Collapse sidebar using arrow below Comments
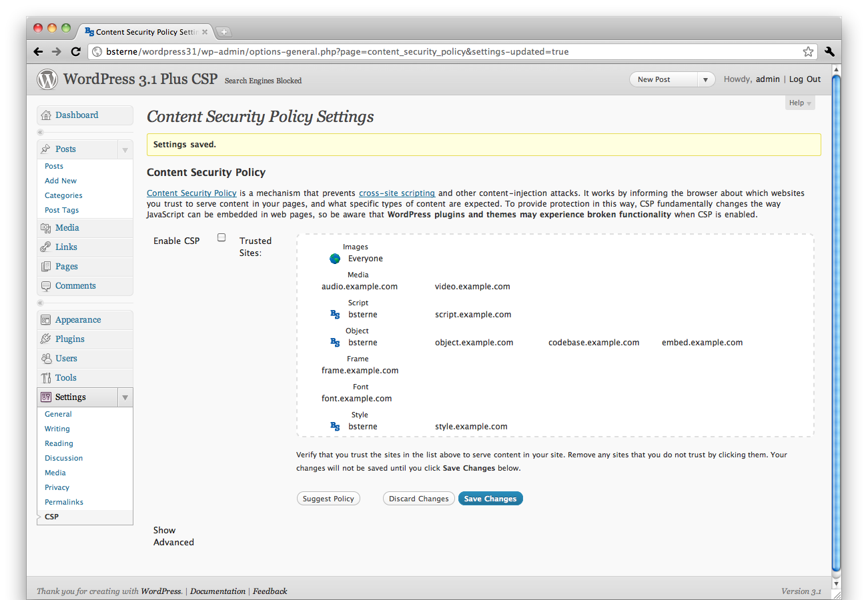This screenshot has height=600, width=868. (40, 303)
